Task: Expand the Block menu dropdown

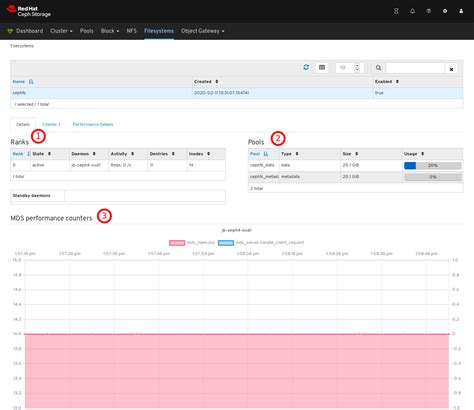Action: tap(110, 31)
